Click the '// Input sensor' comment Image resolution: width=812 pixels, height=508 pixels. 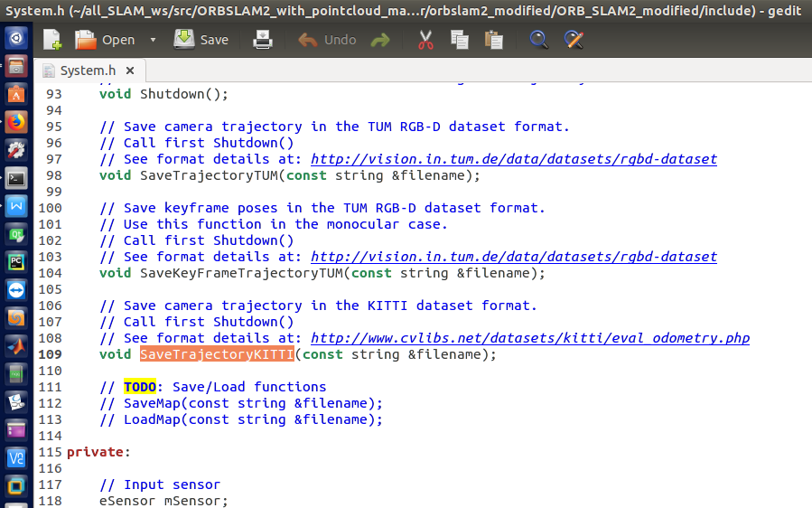160,484
